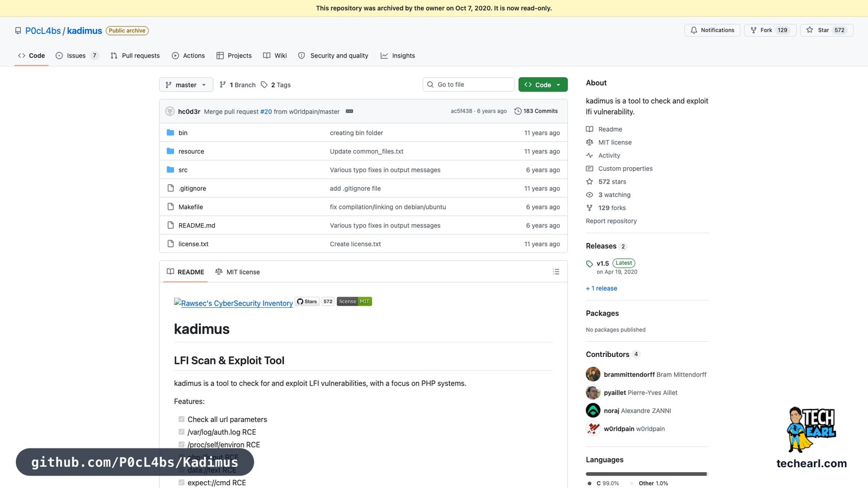Click the bell icon in Notifications button
The image size is (868, 488).
pos(693,30)
